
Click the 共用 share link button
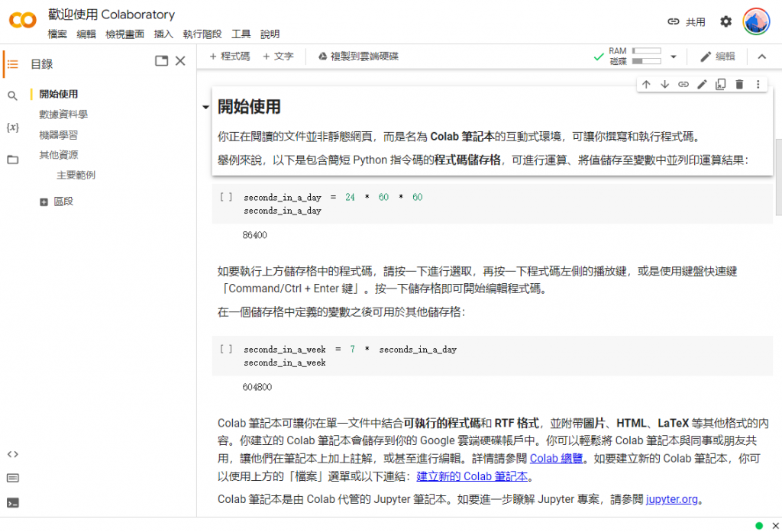click(x=687, y=22)
